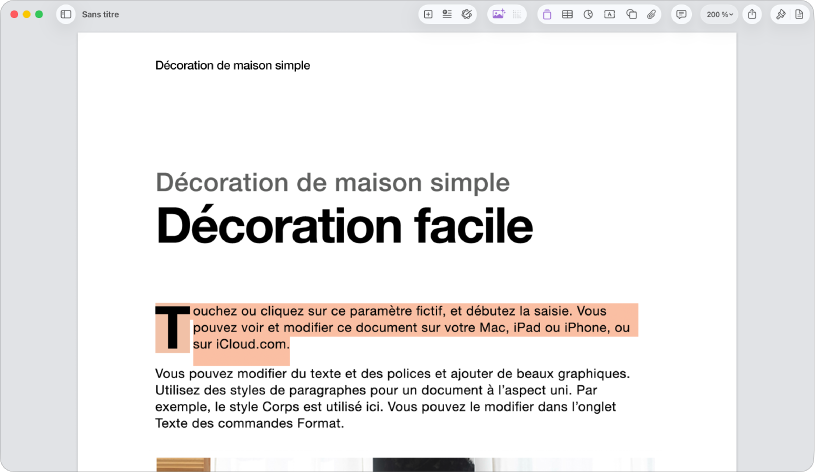Screen dimensions: 817x473
Task: Click the line starting 'exemple, le style Corps'
Action: coord(386,407)
